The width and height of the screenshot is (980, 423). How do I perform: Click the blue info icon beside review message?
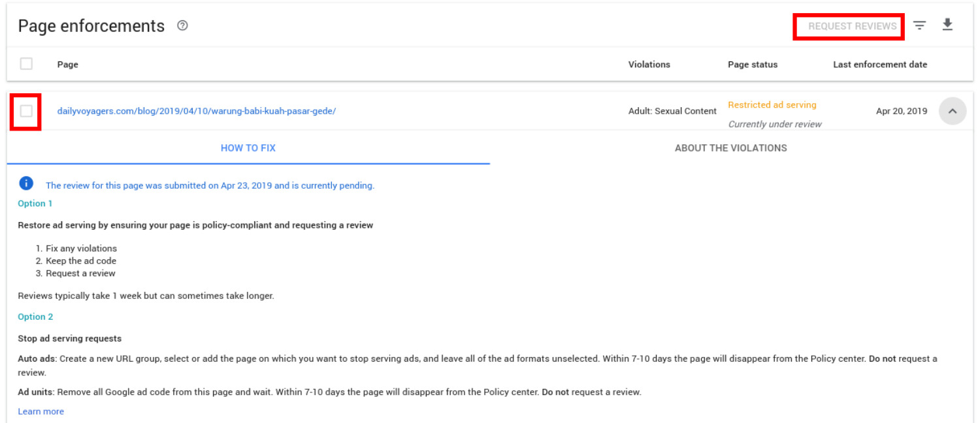tap(26, 183)
